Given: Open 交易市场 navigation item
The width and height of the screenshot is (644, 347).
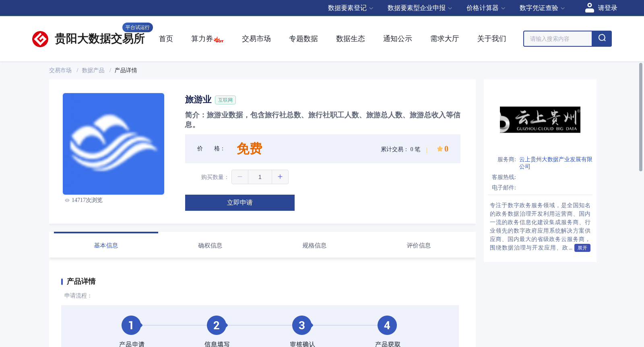Looking at the screenshot, I should [256, 39].
